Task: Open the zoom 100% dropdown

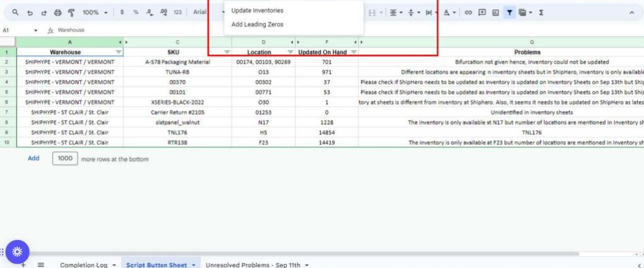Action: pos(95,12)
